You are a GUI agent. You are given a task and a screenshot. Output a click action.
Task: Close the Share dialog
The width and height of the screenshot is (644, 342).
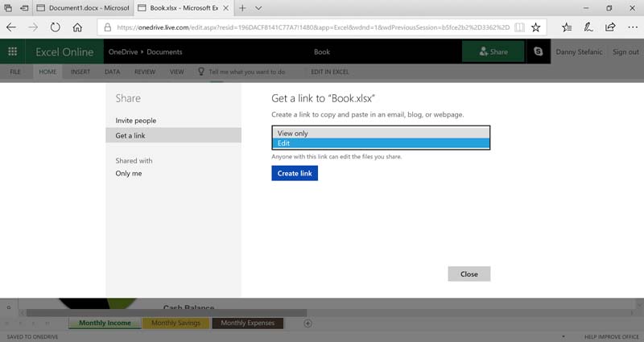coord(469,274)
